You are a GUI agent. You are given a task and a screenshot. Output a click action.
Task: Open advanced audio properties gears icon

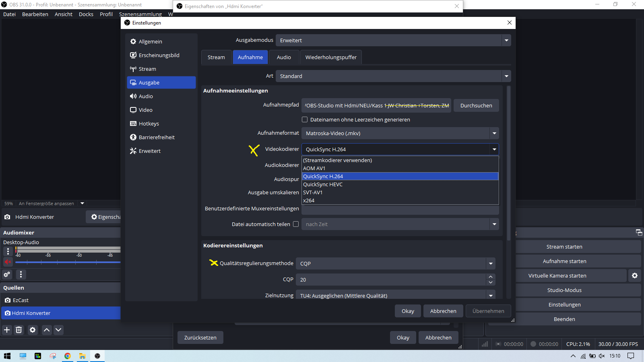pos(7,274)
